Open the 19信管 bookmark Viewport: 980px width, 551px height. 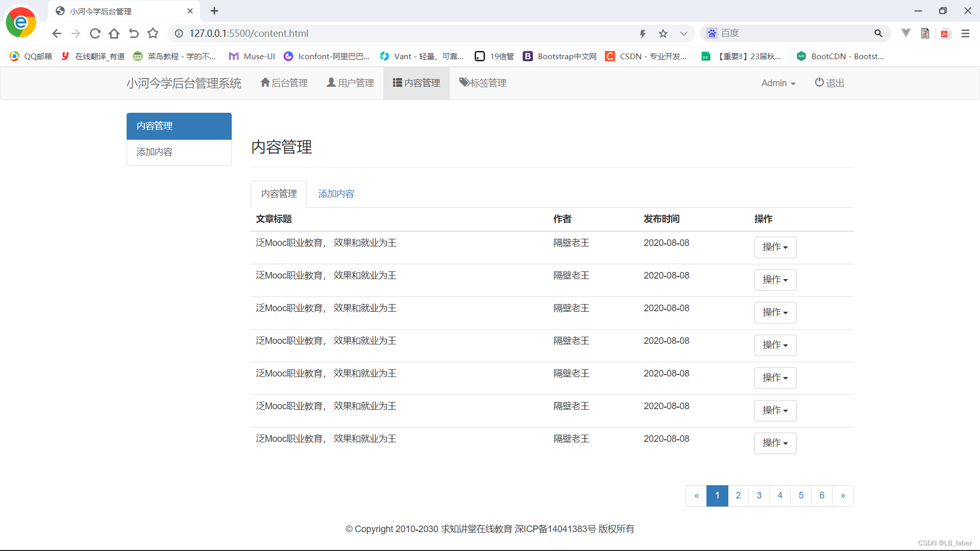click(494, 56)
